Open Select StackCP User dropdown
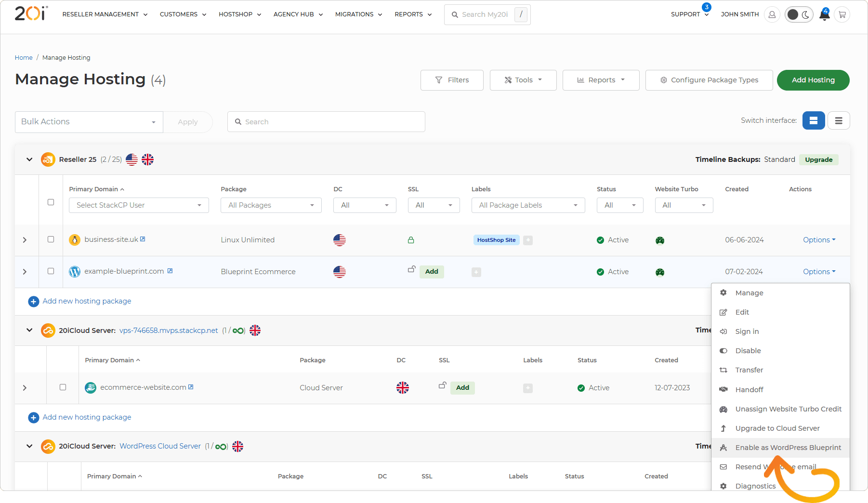 (x=139, y=205)
